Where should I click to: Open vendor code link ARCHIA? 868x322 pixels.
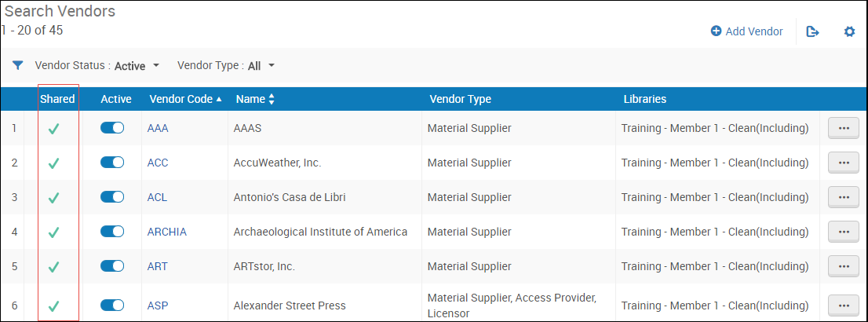(x=167, y=232)
